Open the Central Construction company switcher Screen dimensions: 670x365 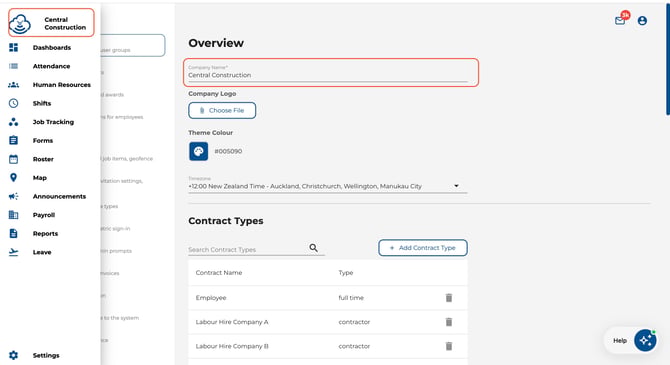[x=51, y=23]
